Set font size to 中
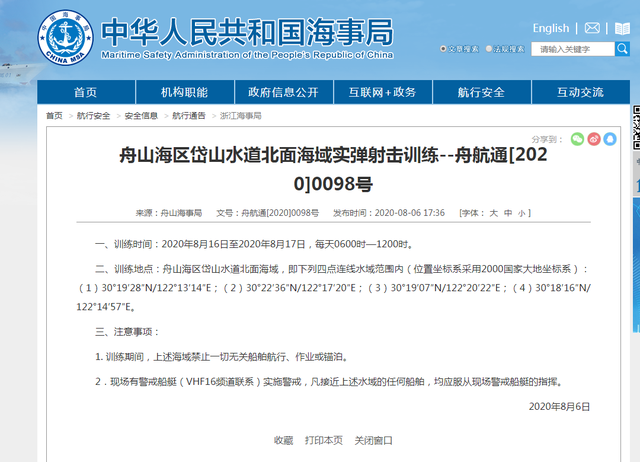This screenshot has height=462, width=640. 508,213
